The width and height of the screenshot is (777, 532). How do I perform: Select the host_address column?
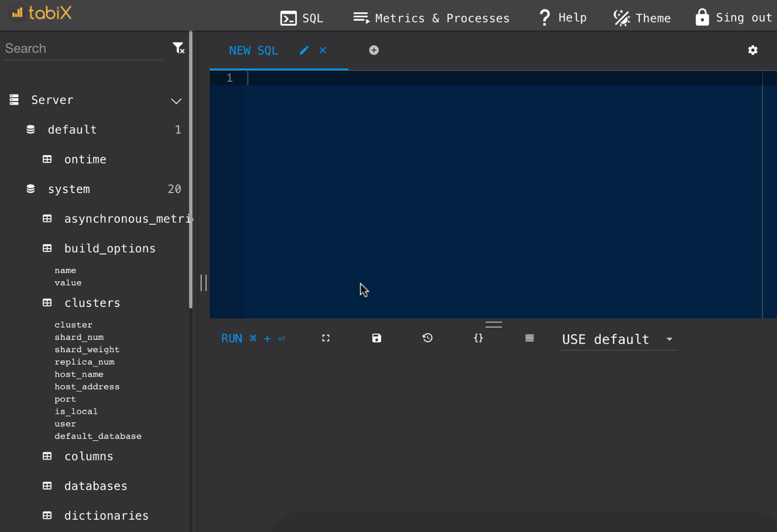point(87,387)
